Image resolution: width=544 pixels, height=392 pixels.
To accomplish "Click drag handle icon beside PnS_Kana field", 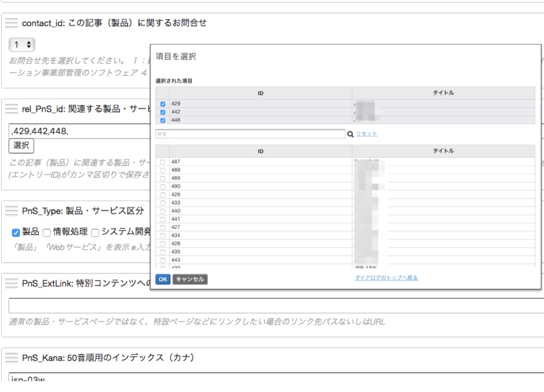I will [x=12, y=357].
